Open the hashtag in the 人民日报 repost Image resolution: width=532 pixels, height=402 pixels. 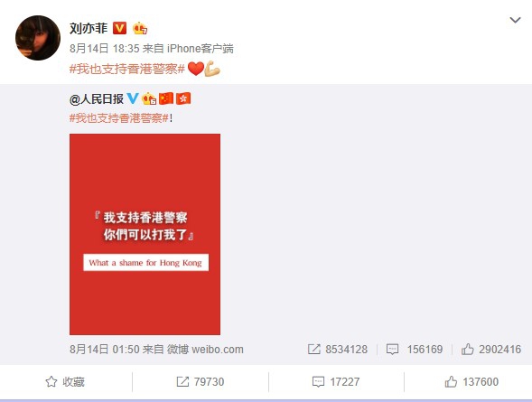coord(119,118)
